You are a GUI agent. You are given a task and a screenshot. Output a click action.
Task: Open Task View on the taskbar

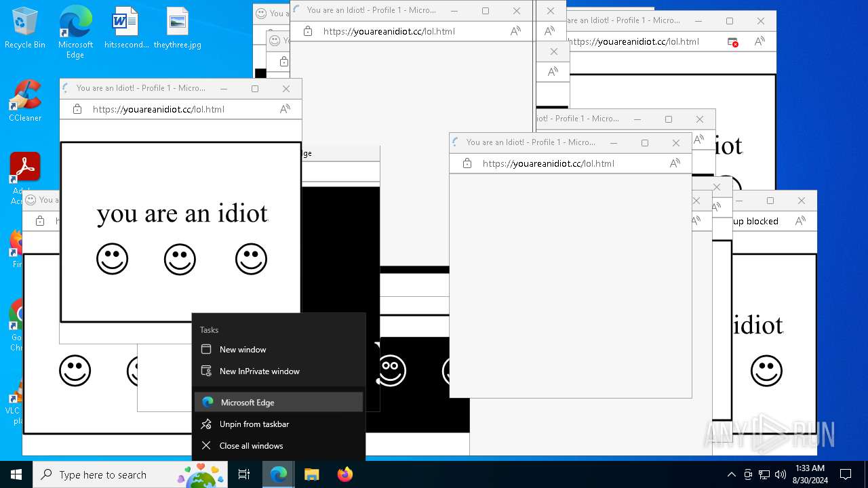click(244, 474)
